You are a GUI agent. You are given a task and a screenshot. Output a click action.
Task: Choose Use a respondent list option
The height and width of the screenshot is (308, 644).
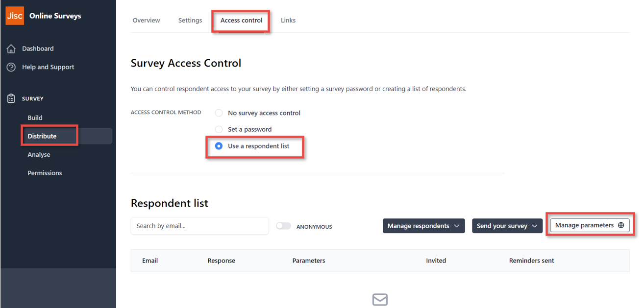coord(219,146)
